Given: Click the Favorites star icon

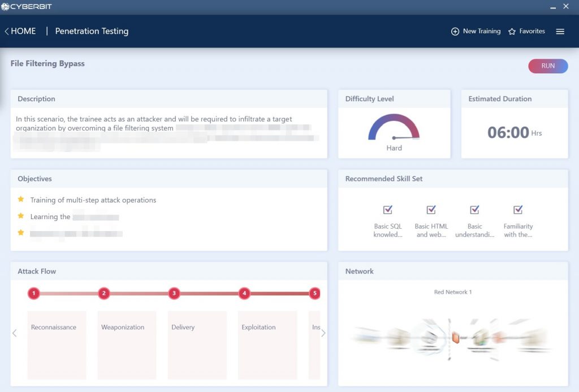Looking at the screenshot, I should click(512, 32).
